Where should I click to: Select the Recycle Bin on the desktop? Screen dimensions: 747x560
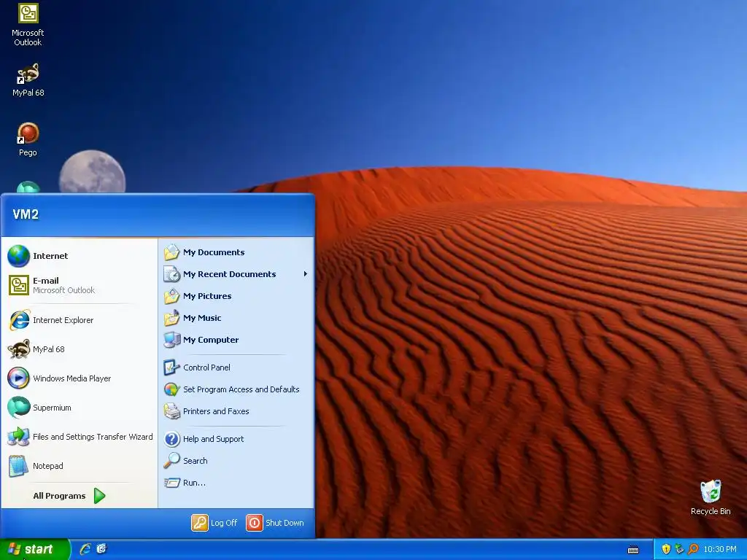(x=711, y=497)
